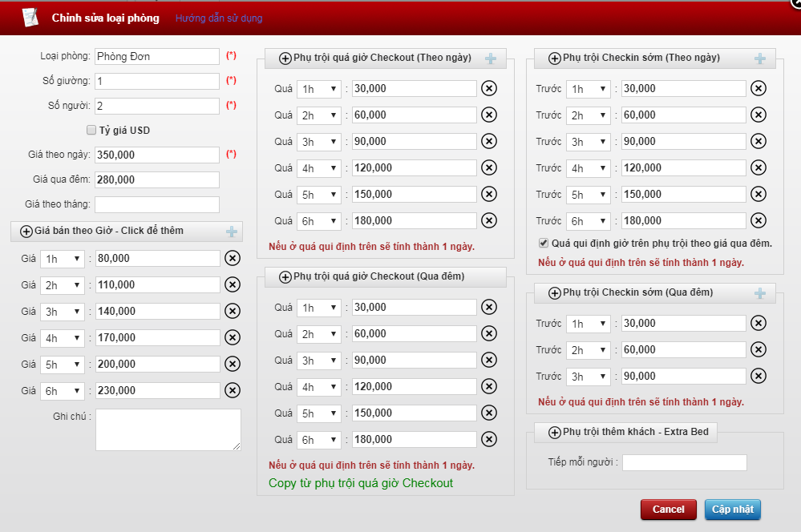Click the Cancel button
This screenshot has width=801, height=532.
pyautogui.click(x=668, y=510)
